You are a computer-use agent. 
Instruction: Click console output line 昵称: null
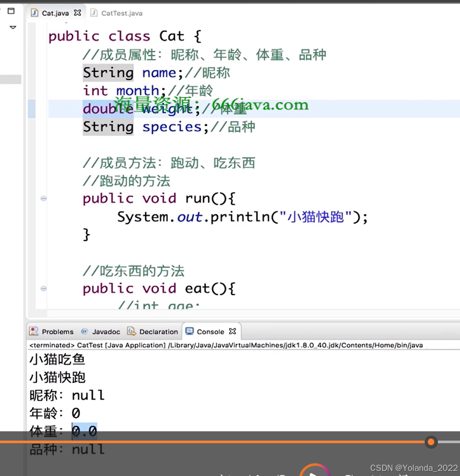click(67, 395)
